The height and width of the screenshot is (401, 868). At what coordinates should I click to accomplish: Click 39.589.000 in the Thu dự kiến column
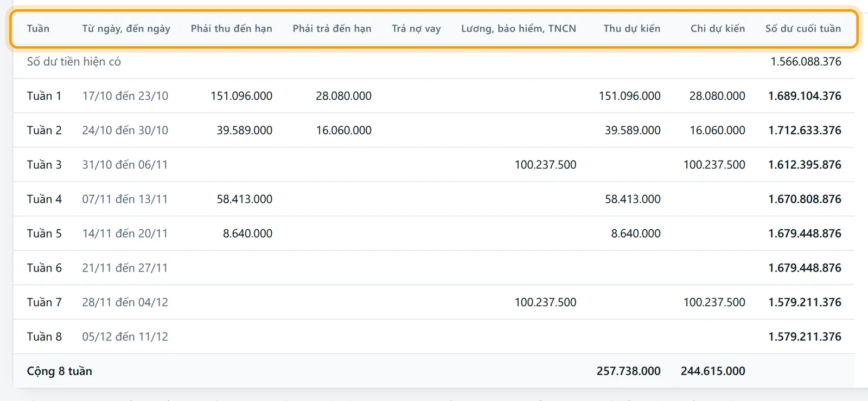633,131
